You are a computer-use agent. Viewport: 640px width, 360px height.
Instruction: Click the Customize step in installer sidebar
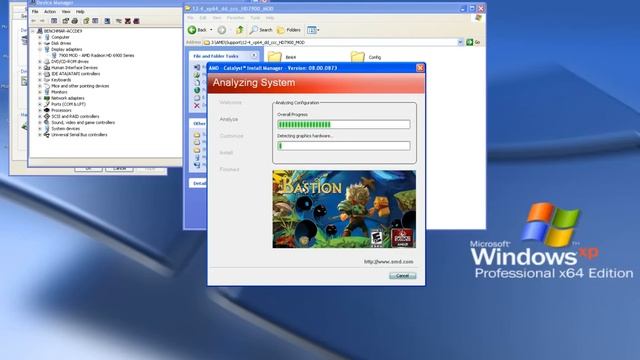point(231,136)
